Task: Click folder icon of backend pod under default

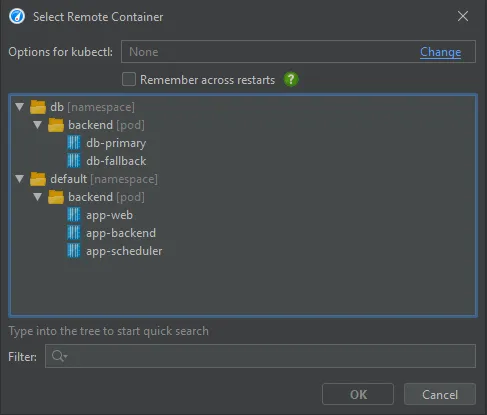Action: point(56,197)
